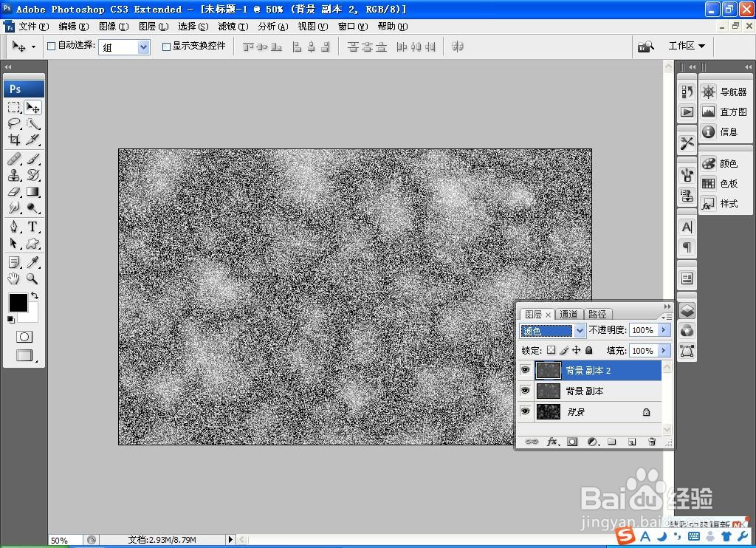Image resolution: width=756 pixels, height=548 pixels.
Task: Open 填充 fill slider arrow
Action: [x=664, y=350]
